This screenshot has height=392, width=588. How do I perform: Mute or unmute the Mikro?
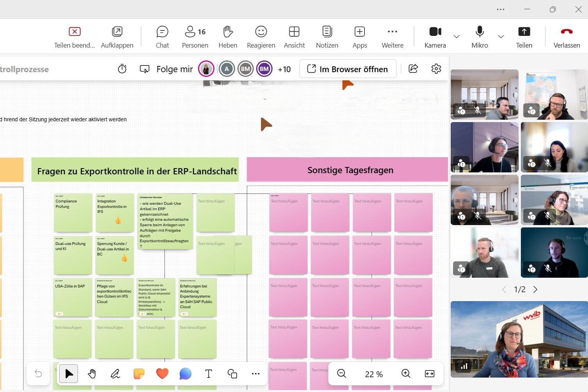[479, 37]
